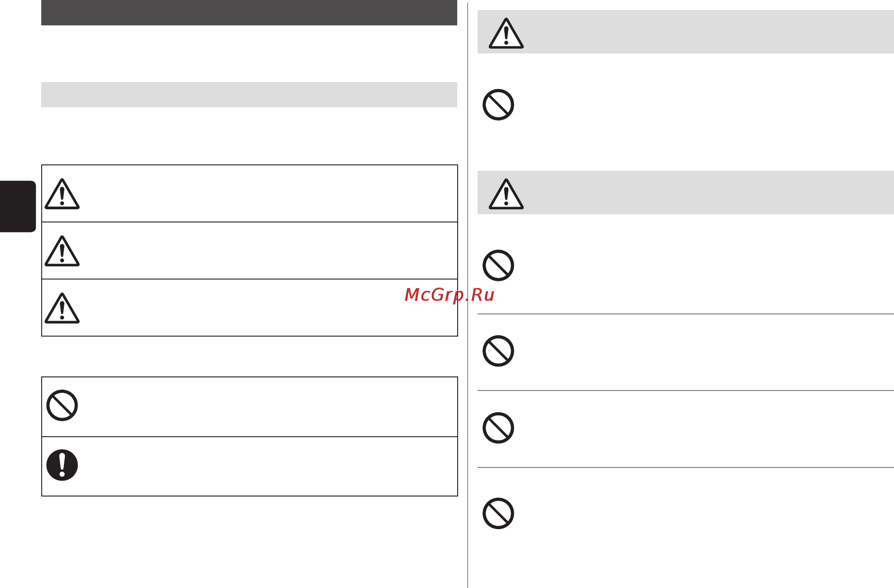The height and width of the screenshot is (588, 894).
Task: Click the light gray section heading bar on left page
Action: click(249, 95)
